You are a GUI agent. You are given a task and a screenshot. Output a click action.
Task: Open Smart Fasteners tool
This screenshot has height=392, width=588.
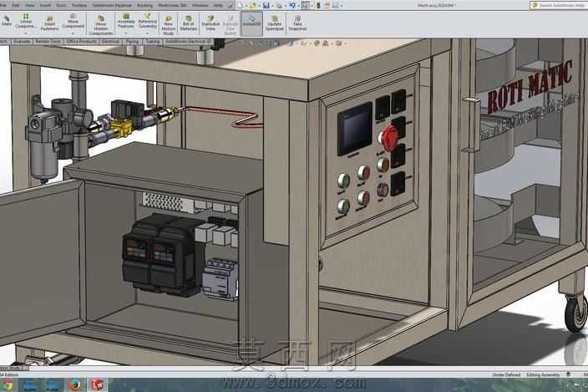click(x=49, y=23)
